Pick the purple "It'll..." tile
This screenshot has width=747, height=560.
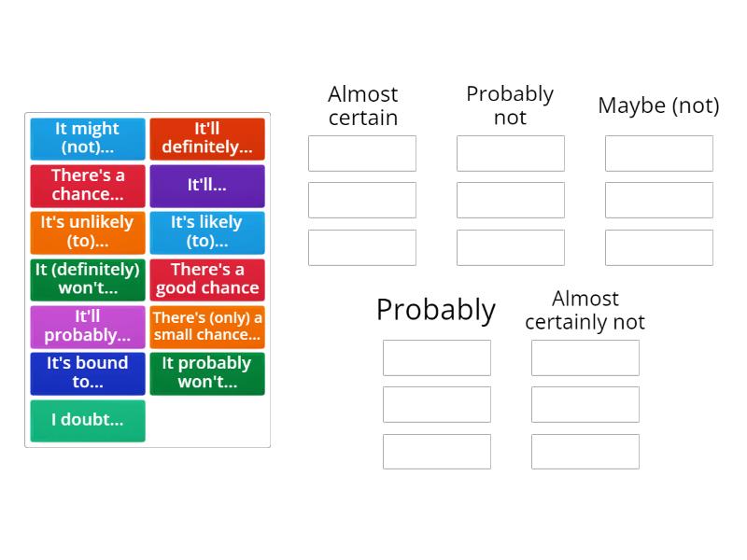pyautogui.click(x=207, y=185)
